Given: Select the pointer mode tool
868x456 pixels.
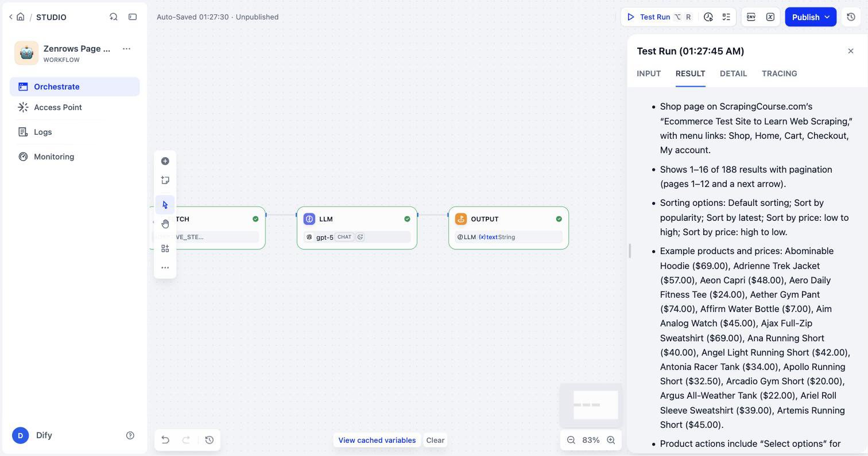Looking at the screenshot, I should [165, 205].
